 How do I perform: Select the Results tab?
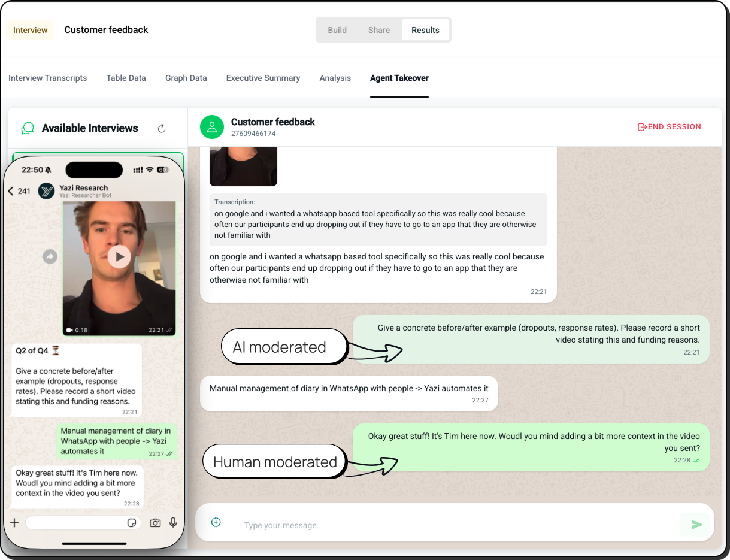coord(425,30)
